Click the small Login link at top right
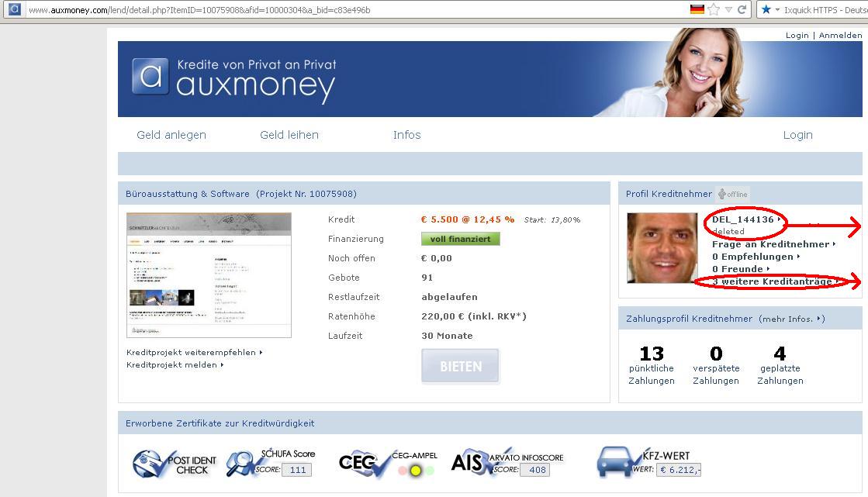Screen dimensions: 868x497 coord(797,35)
